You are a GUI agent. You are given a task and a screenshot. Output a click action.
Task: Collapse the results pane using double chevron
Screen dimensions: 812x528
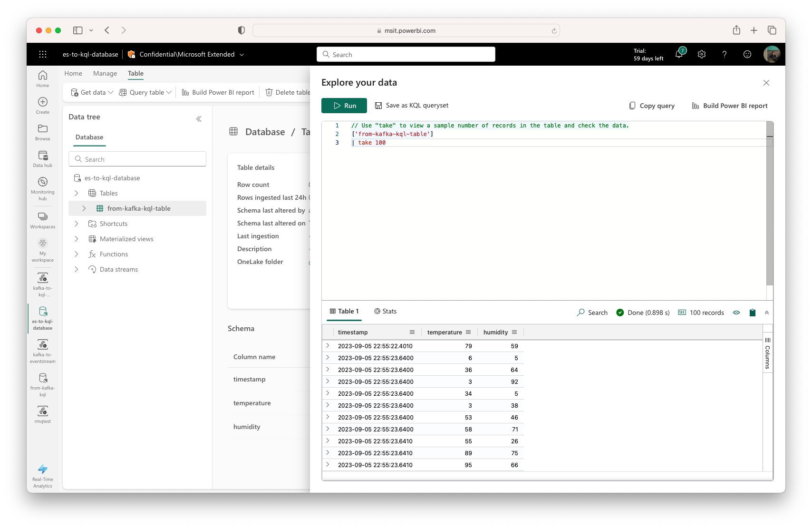767,313
